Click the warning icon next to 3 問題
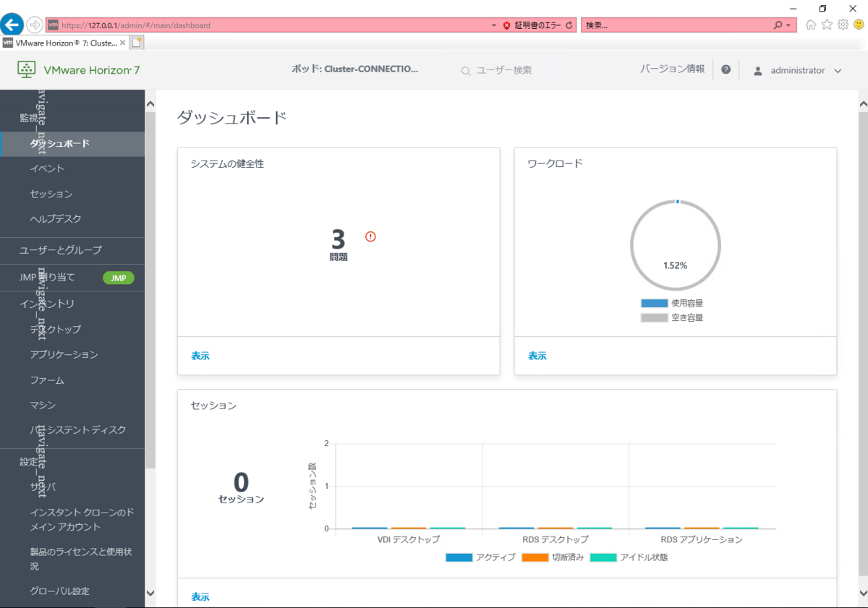Image resolution: width=868 pixels, height=608 pixels. point(370,236)
